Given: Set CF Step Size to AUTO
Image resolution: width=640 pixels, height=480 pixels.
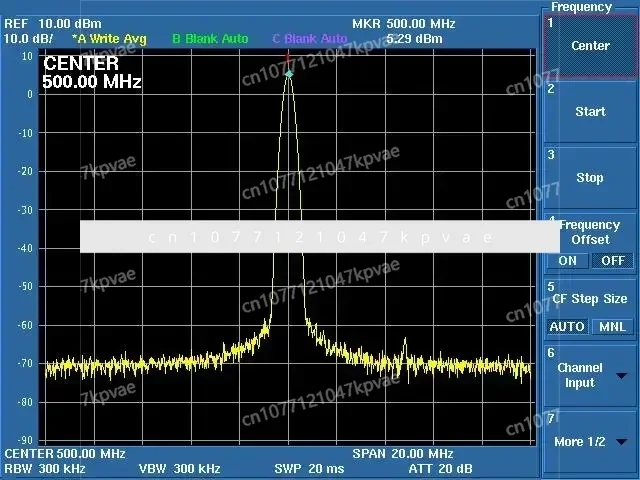Looking at the screenshot, I should pos(567,327).
